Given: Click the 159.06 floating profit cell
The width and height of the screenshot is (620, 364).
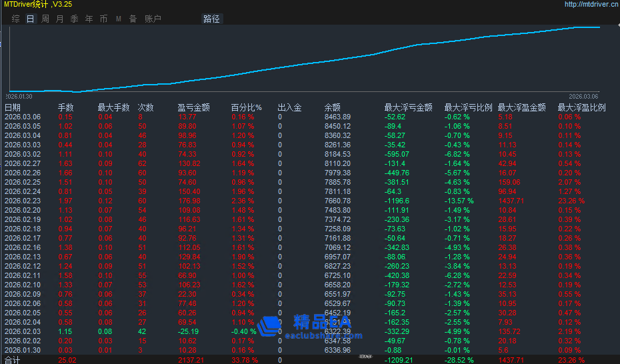Looking at the screenshot, I should pos(509,182).
